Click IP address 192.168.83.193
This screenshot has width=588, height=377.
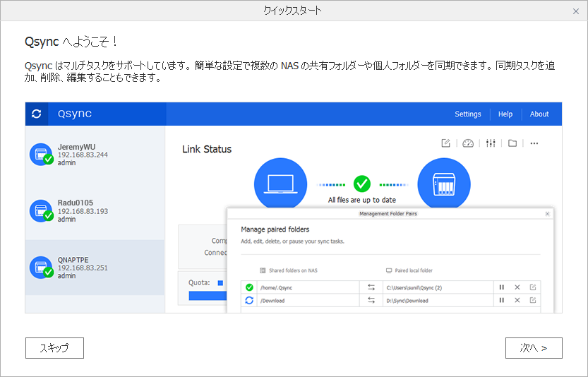(83, 211)
